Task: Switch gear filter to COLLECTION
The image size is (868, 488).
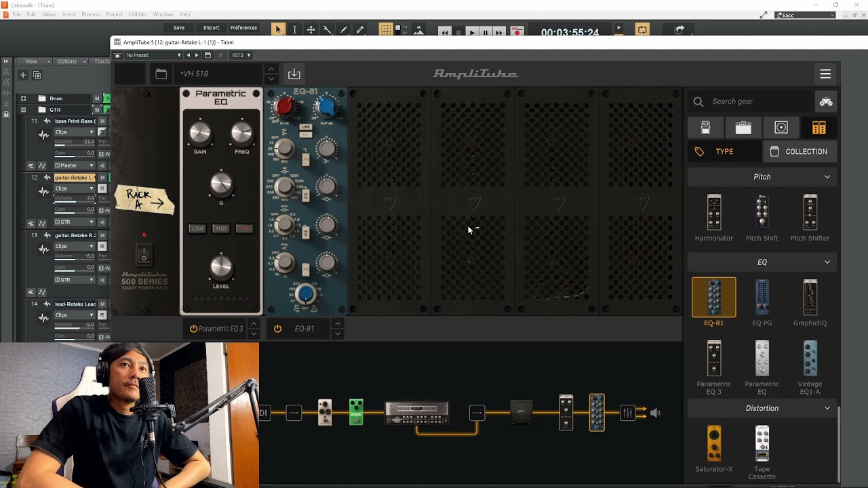Action: [x=800, y=152]
